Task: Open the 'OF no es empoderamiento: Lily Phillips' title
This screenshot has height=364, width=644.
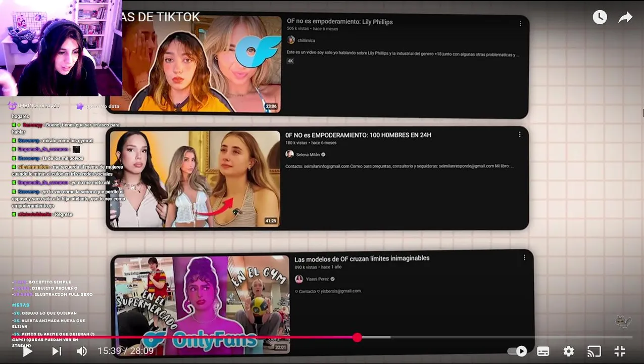Action: [x=339, y=22]
